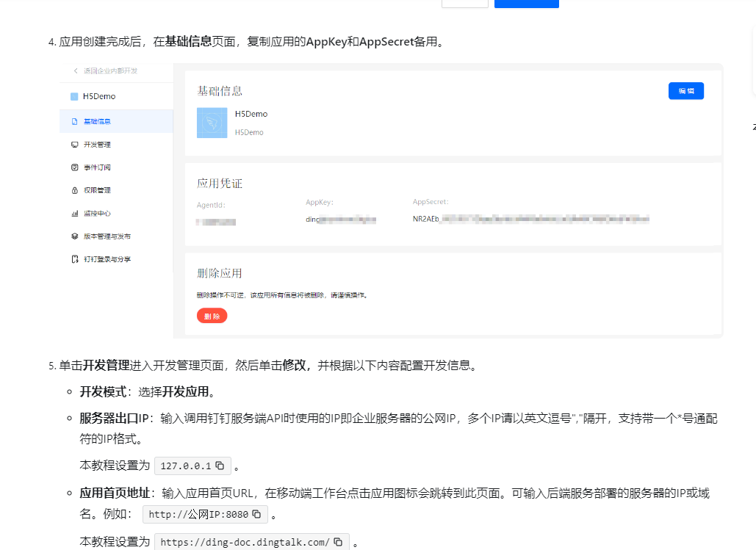Click the gray H5Demo description under title
Screen dimensions: 756x550
pos(249,132)
